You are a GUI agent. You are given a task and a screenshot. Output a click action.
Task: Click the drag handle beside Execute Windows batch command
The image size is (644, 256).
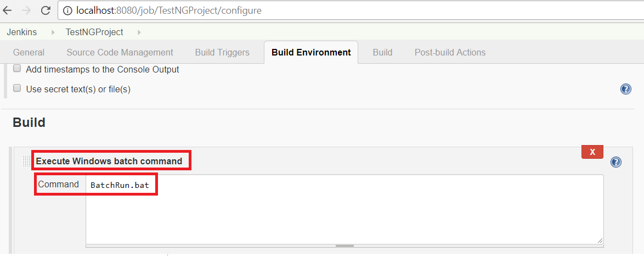pos(26,162)
